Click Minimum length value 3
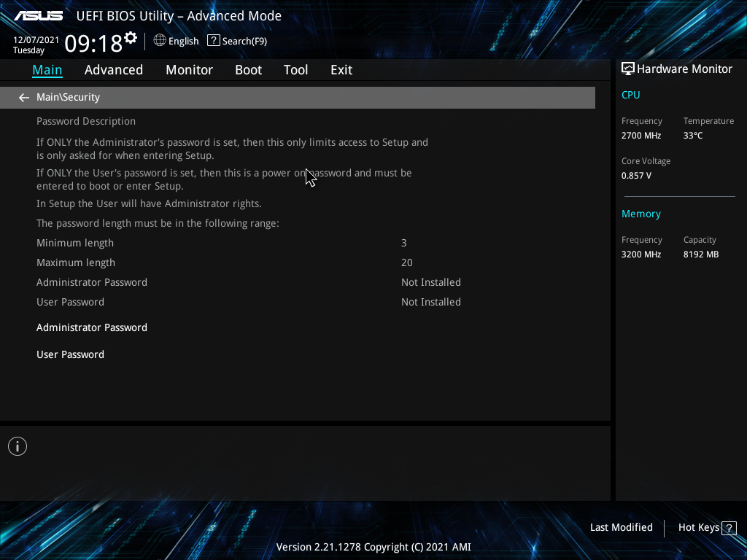 point(404,243)
